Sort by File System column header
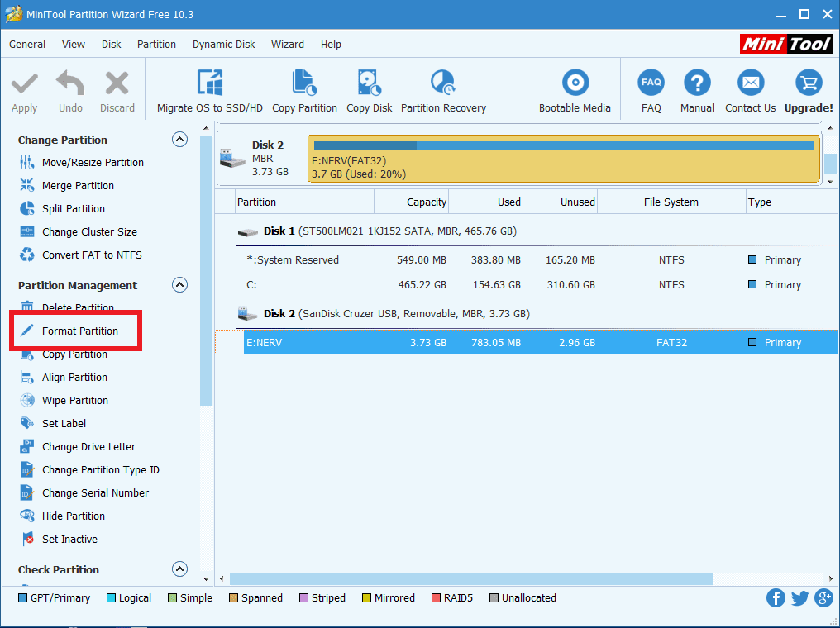The image size is (840, 628). (672, 202)
